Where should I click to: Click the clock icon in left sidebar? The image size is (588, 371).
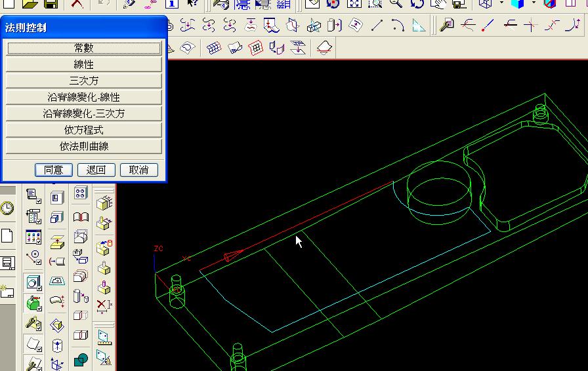(x=7, y=208)
